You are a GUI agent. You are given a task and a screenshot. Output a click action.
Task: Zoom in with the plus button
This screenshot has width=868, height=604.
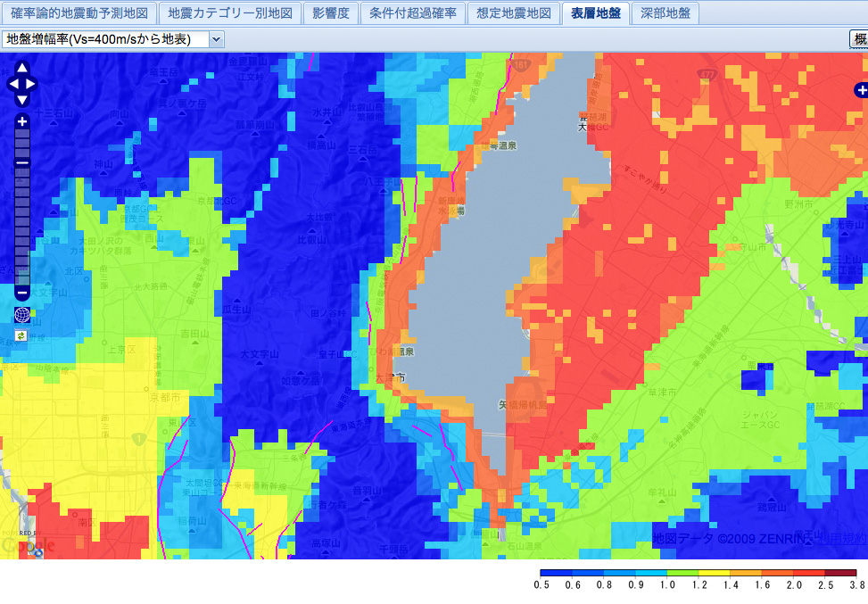tap(22, 121)
